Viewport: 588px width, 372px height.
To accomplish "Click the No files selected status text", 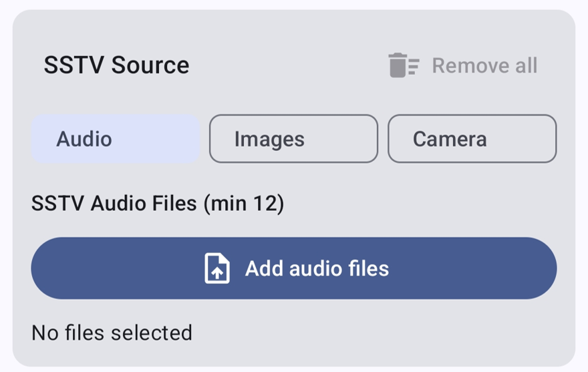I will pos(112,333).
